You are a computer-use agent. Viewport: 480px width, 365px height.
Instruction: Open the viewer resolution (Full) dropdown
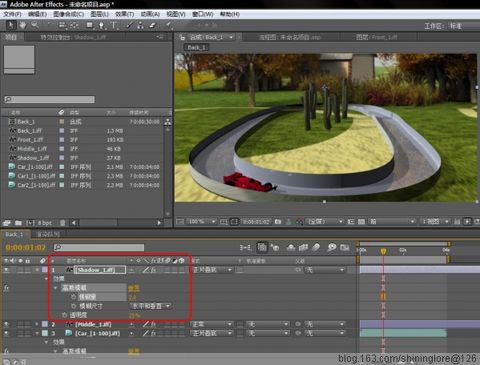[x=324, y=222]
